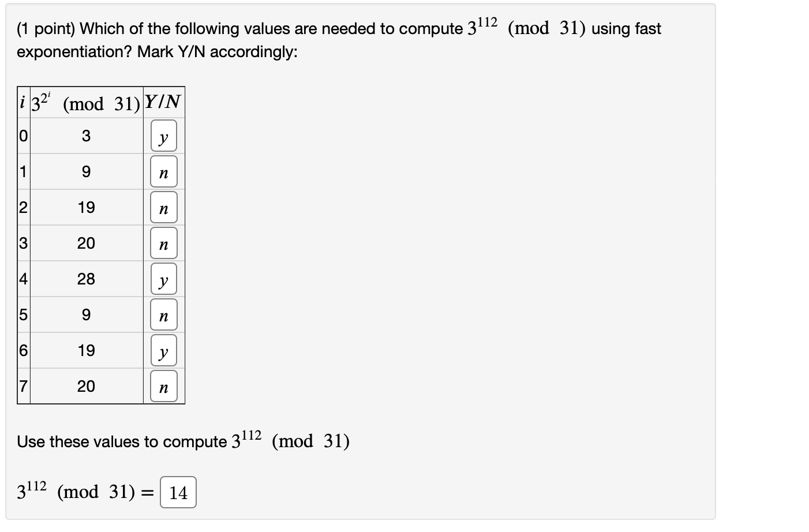Select the table header cell labeled Y/N
This screenshot has width=809, height=532.
click(x=163, y=103)
